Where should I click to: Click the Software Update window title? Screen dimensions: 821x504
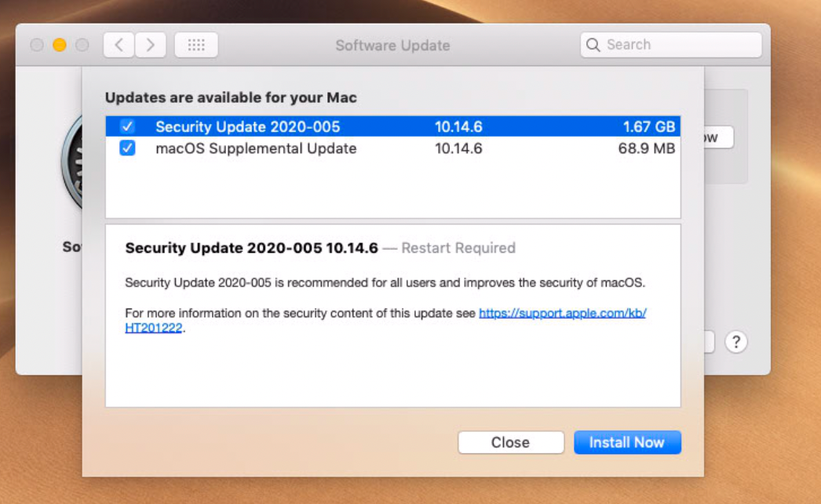(x=392, y=46)
